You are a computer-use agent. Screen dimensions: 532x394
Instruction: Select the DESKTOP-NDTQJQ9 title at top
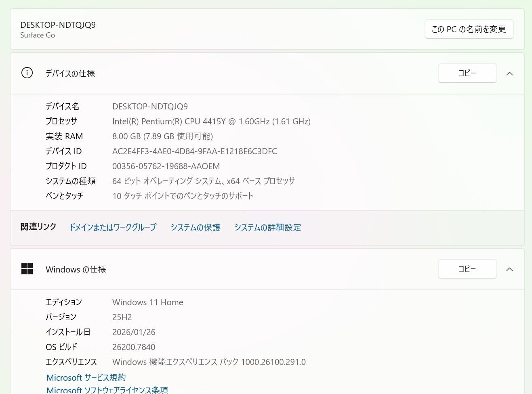click(58, 25)
